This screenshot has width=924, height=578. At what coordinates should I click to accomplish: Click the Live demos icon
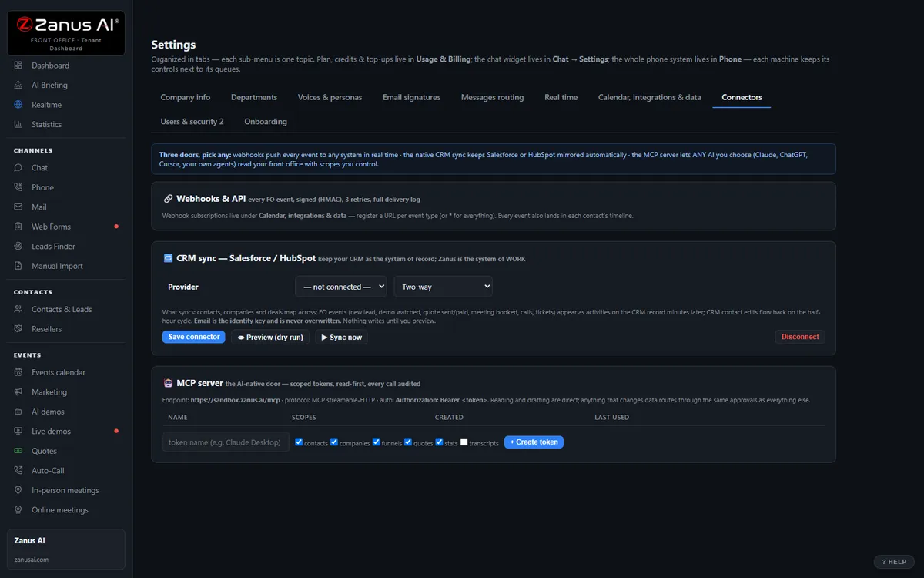coord(18,431)
